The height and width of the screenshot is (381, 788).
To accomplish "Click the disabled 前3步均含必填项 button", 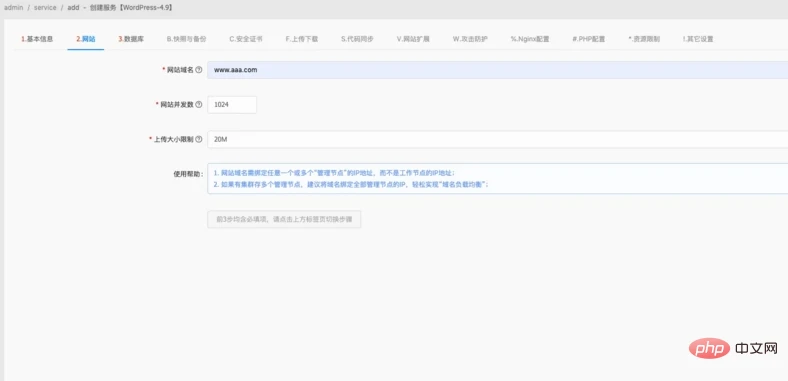I will [x=284, y=219].
